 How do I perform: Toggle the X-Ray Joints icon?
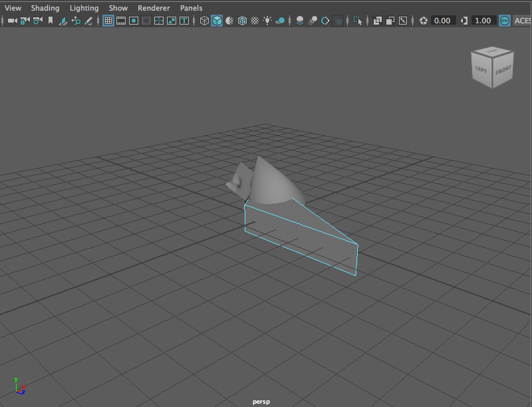403,21
